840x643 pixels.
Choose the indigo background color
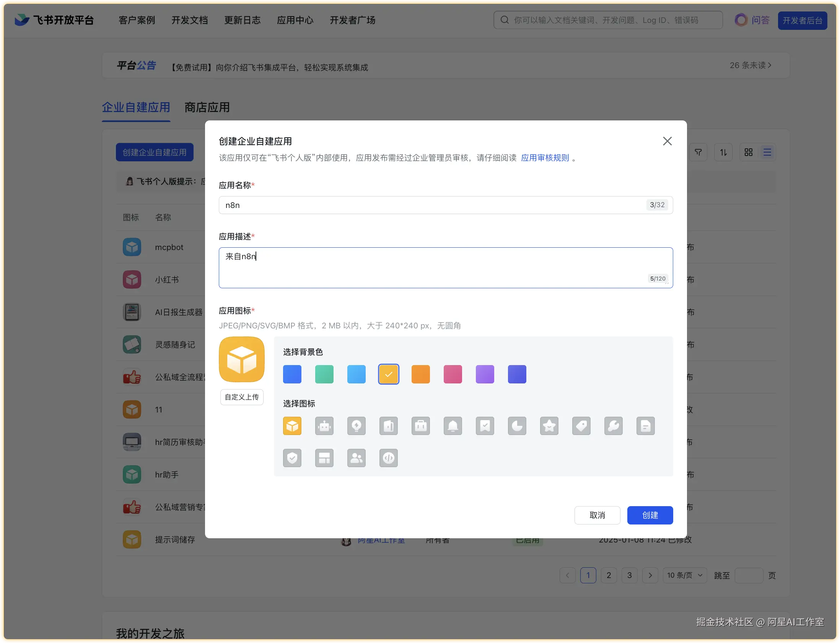click(x=517, y=374)
